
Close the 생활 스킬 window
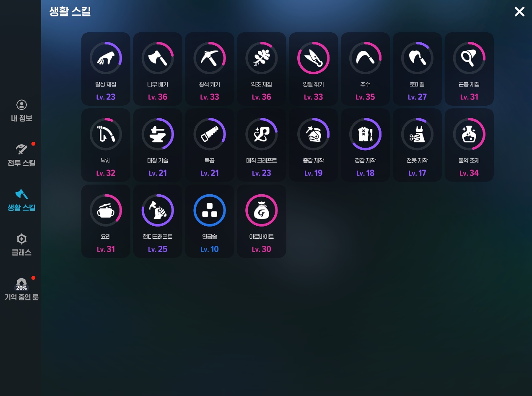coord(519,12)
